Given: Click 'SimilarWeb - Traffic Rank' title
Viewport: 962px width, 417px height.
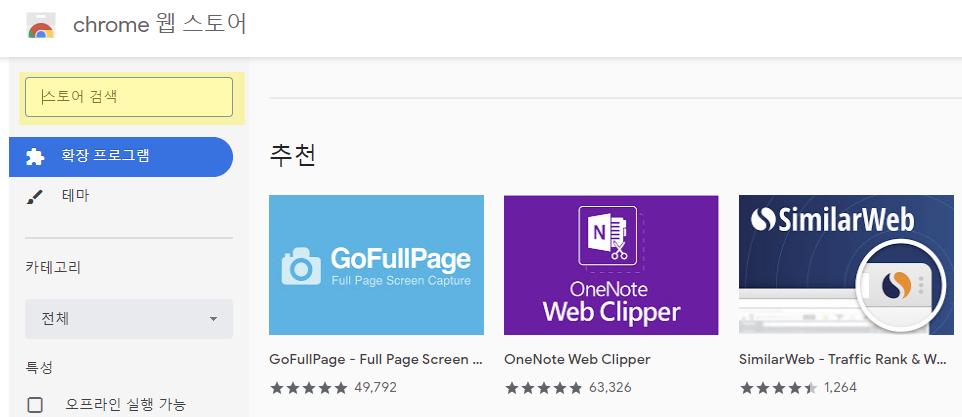Looking at the screenshot, I should (842, 359).
